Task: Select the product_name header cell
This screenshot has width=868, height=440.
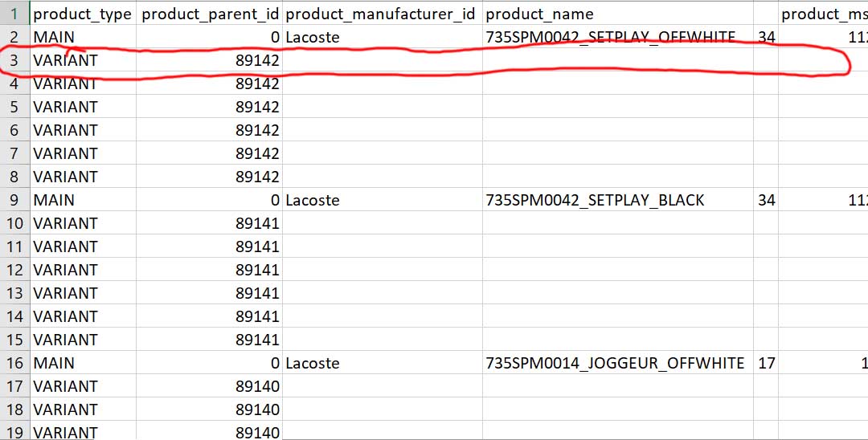Action: coord(618,14)
